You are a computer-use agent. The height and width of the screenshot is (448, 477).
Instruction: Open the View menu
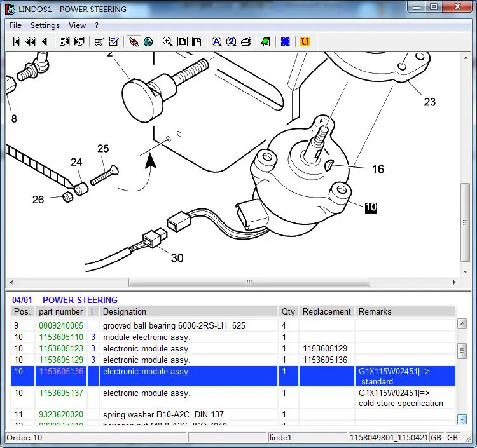pos(77,25)
